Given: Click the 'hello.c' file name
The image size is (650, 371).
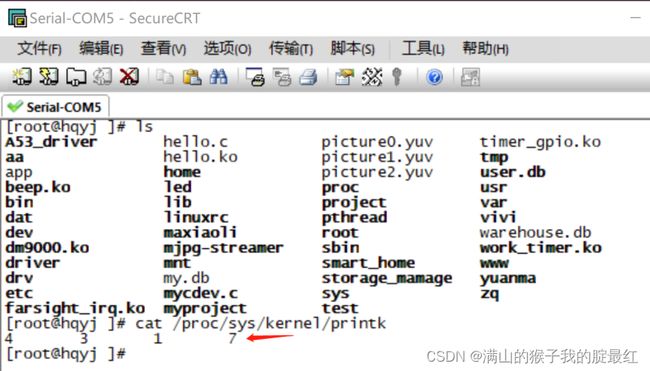Looking at the screenshot, I should pyautogui.click(x=196, y=142).
